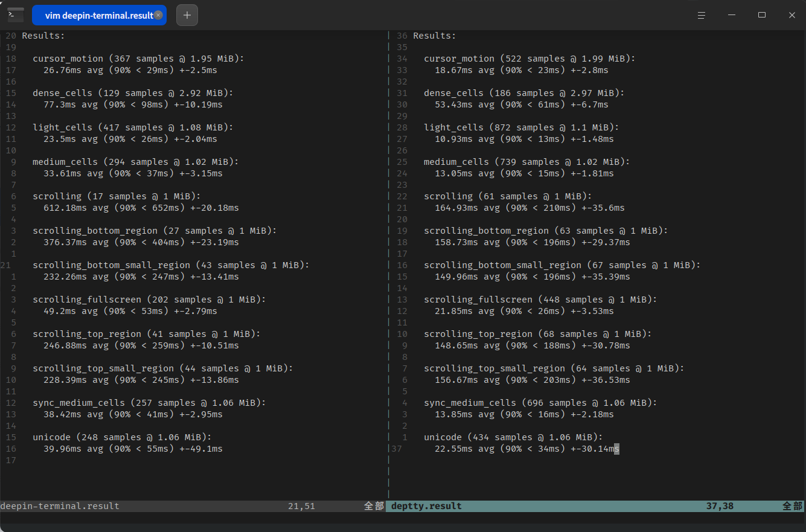Click dense_cells (186 samples) line
The image size is (806, 532).
[524, 93]
